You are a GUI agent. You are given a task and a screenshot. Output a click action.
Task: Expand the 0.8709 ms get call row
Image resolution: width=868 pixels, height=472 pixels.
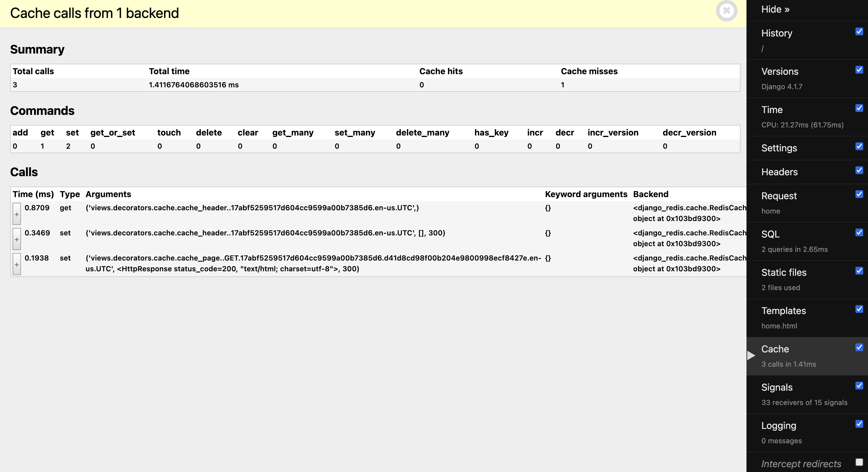[17, 214]
